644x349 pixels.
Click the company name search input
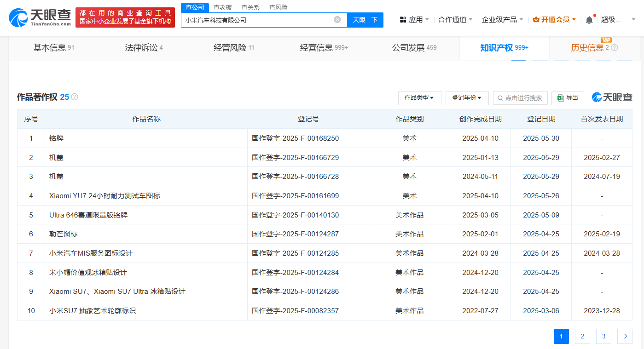click(258, 20)
